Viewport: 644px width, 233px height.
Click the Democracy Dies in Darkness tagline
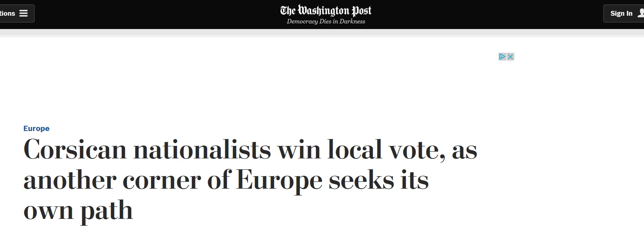325,21
